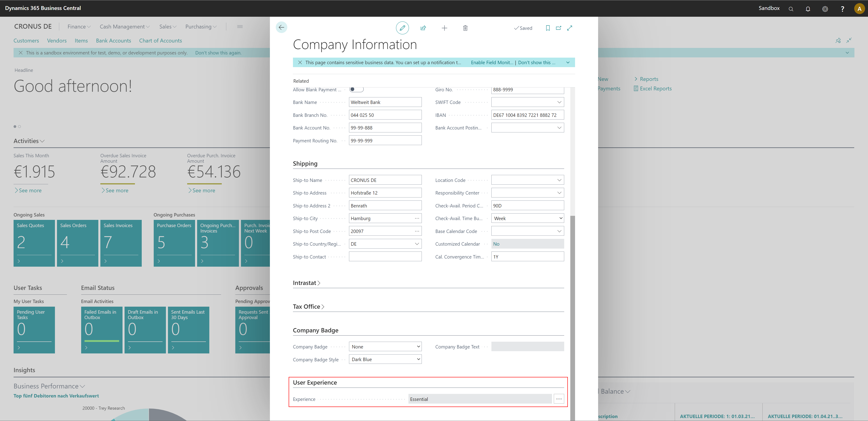Click the Ship-to Contact input field
This screenshot has height=421, width=868.
click(385, 256)
